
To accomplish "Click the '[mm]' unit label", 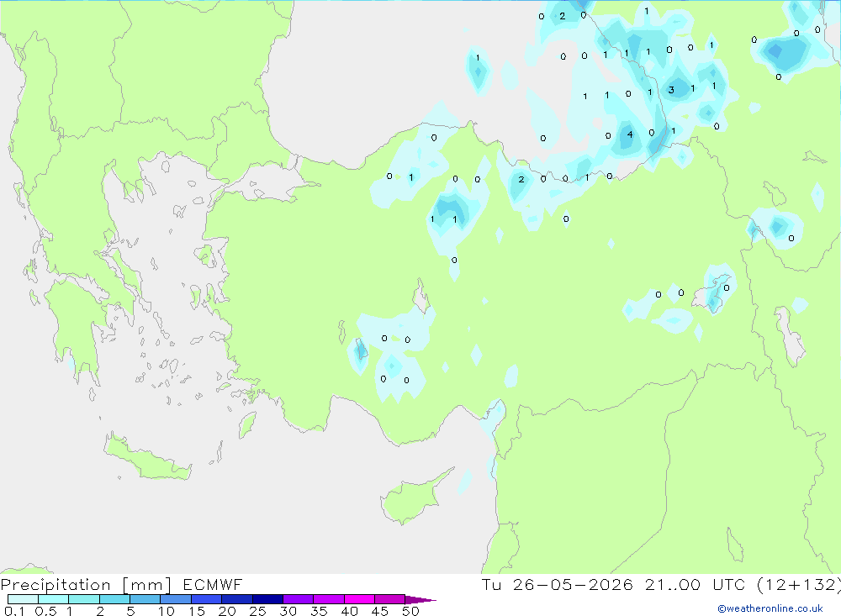I will pos(146,585).
